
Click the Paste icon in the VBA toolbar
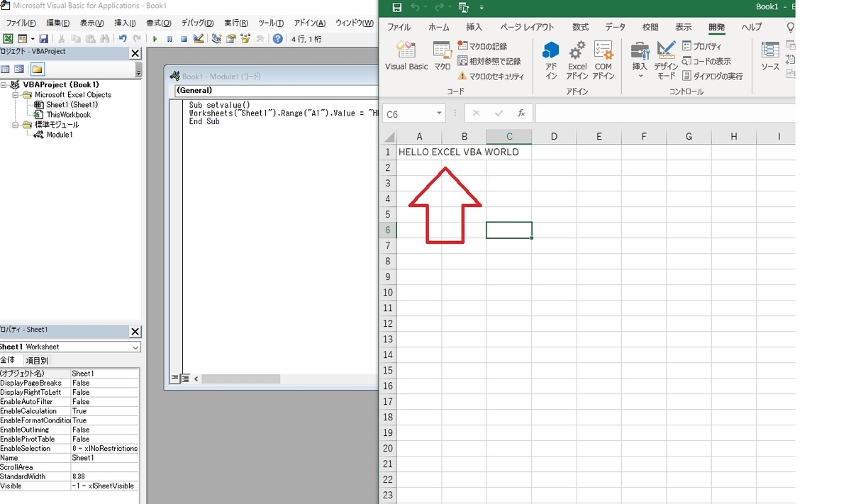click(x=89, y=39)
